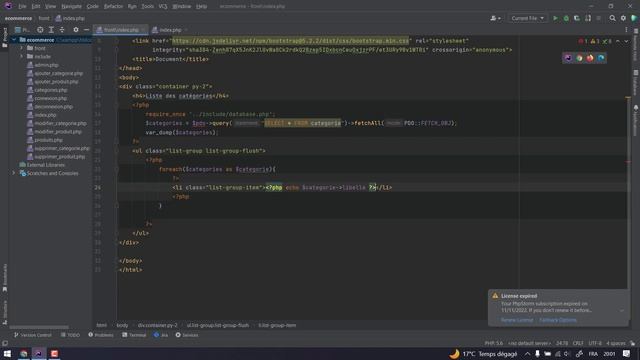Viewport: 640px width, 360px height.
Task: Go to next highlighted error arrow
Action: [626, 41]
